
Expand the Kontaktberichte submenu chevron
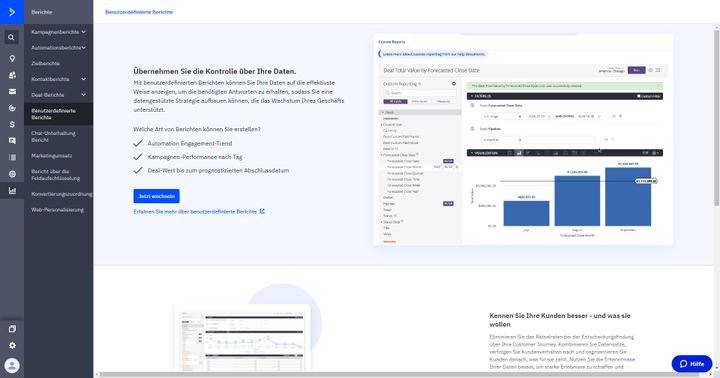tap(84, 79)
